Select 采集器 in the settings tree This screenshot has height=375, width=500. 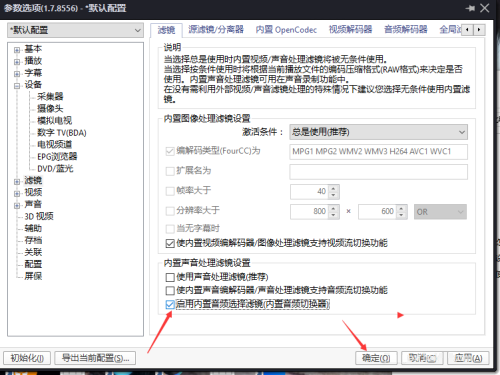pos(50,97)
